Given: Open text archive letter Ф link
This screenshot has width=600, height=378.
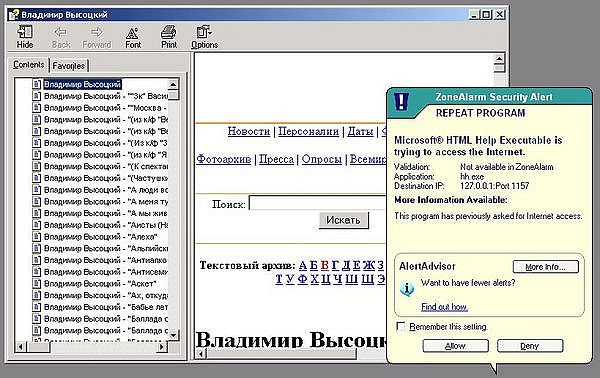Looking at the screenshot, I should [x=302, y=279].
